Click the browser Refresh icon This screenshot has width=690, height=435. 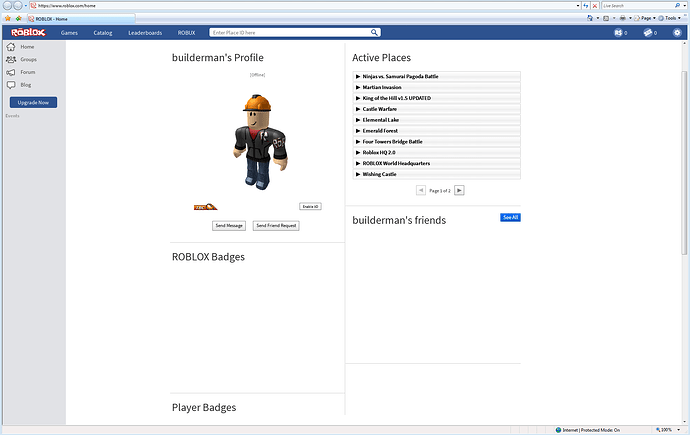(586, 6)
